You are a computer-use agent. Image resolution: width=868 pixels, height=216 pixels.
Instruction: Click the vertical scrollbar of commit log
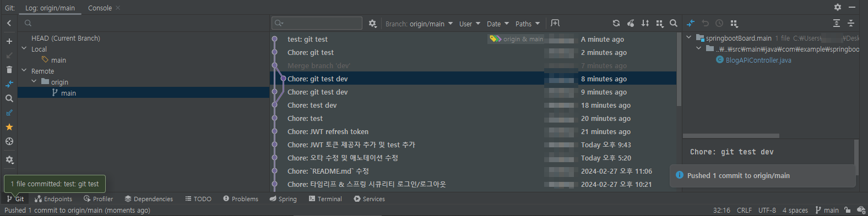(679, 69)
